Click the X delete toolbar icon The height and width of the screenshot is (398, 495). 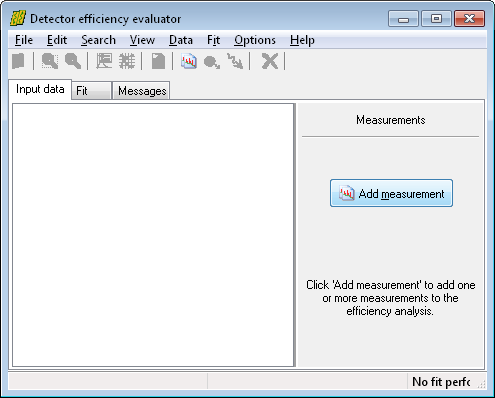[x=269, y=61]
